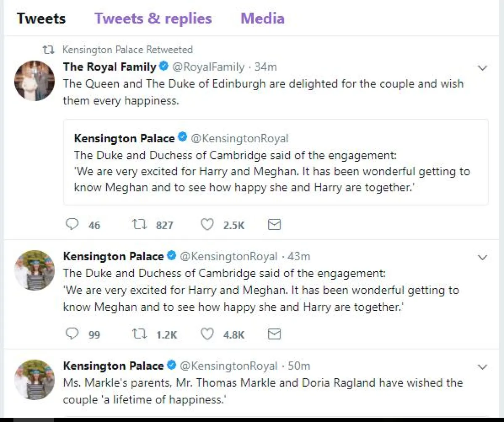
Task: Click The Royal Family account name
Action: coord(109,67)
